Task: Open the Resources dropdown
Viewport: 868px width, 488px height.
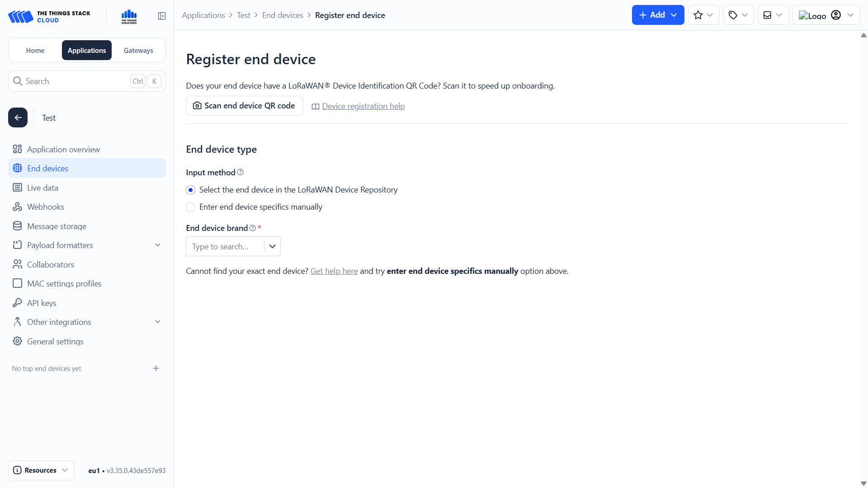Action: point(41,470)
